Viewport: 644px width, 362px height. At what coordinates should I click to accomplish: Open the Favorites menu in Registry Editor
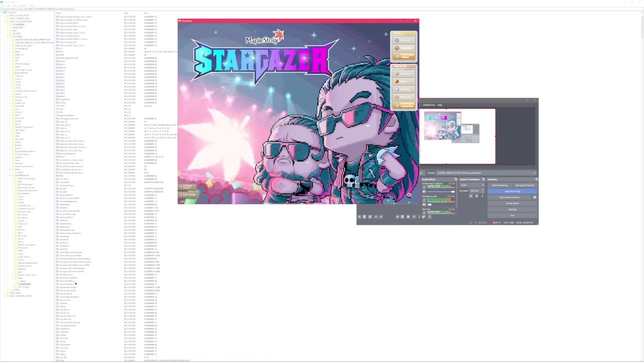coord(23,6)
